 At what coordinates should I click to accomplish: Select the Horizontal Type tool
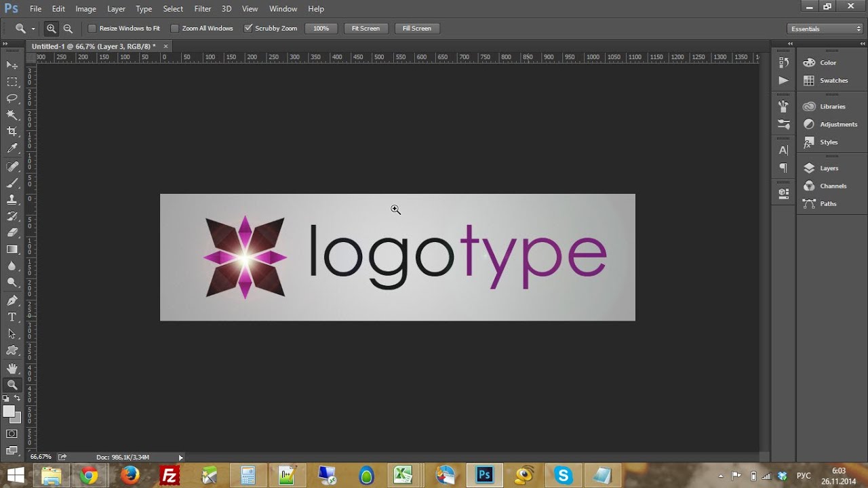(x=12, y=317)
